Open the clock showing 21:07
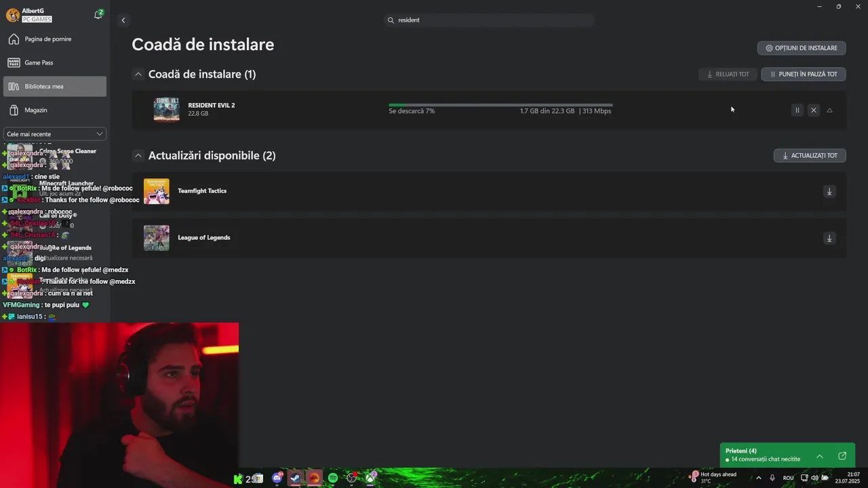 [848, 478]
